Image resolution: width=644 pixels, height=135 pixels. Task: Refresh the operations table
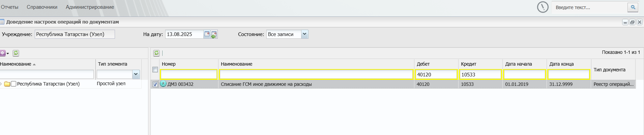click(x=156, y=53)
